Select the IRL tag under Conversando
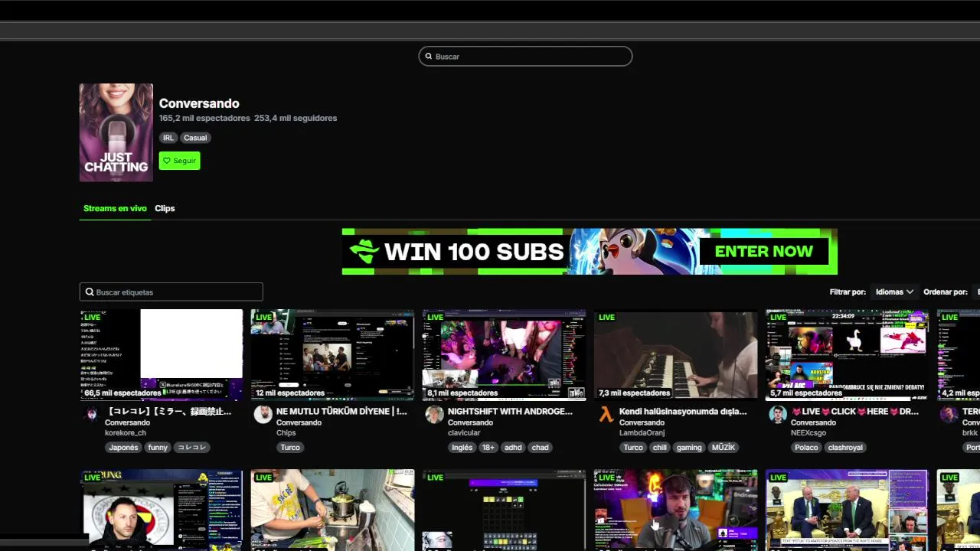This screenshot has height=551, width=980. coord(168,138)
